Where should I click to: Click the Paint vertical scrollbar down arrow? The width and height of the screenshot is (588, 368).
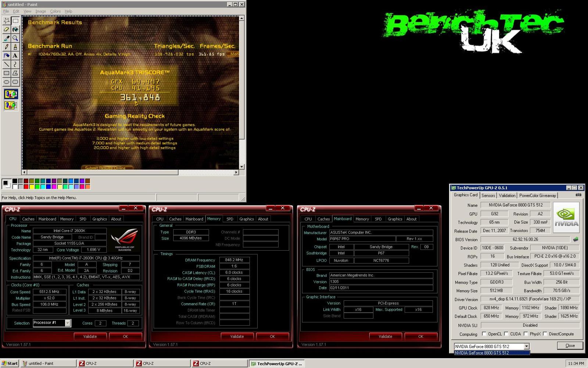pyautogui.click(x=241, y=167)
